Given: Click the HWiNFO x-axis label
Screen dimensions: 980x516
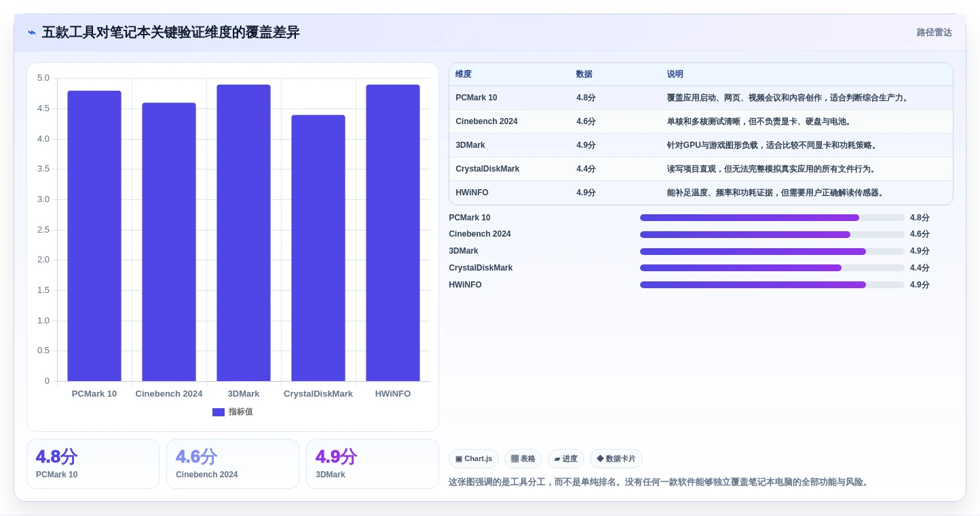Looking at the screenshot, I should coord(393,394).
